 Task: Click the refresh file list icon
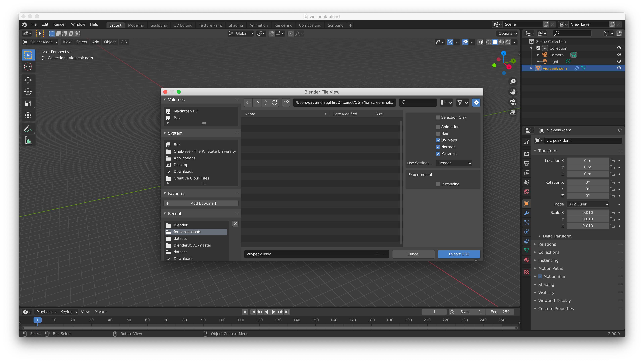click(x=274, y=102)
